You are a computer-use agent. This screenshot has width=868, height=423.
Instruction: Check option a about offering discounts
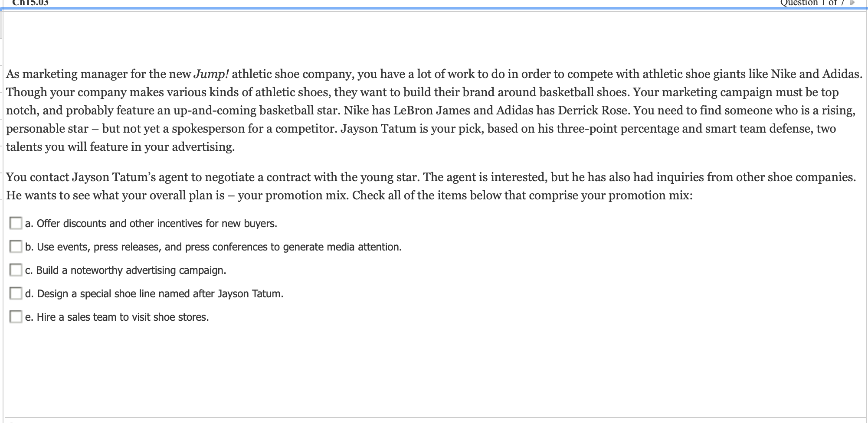tap(16, 224)
